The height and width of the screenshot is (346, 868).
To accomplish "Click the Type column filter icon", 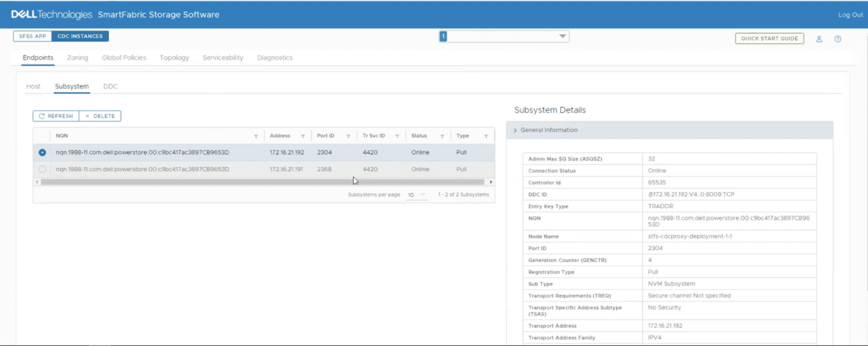I will click(486, 136).
